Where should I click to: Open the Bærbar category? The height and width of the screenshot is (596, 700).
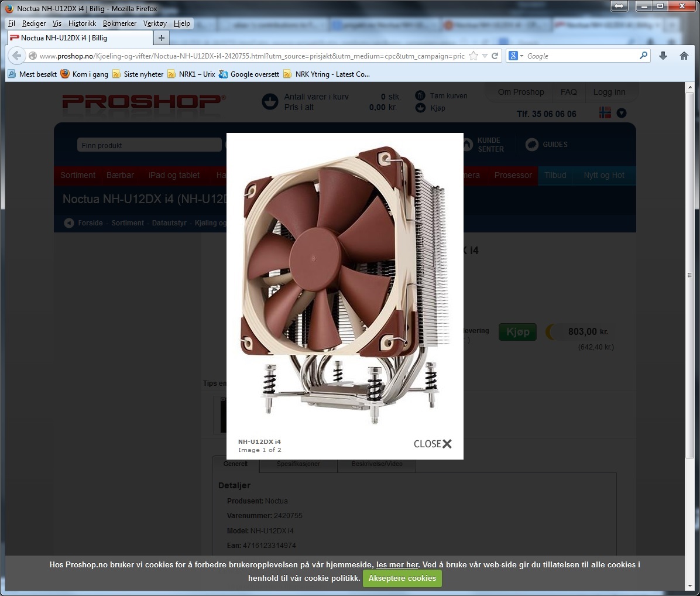[120, 175]
